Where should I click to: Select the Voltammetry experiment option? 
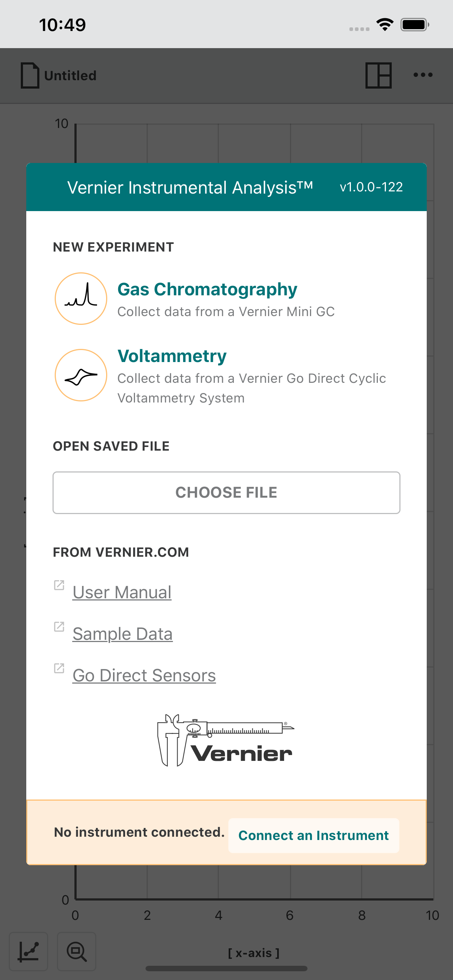pyautogui.click(x=172, y=356)
